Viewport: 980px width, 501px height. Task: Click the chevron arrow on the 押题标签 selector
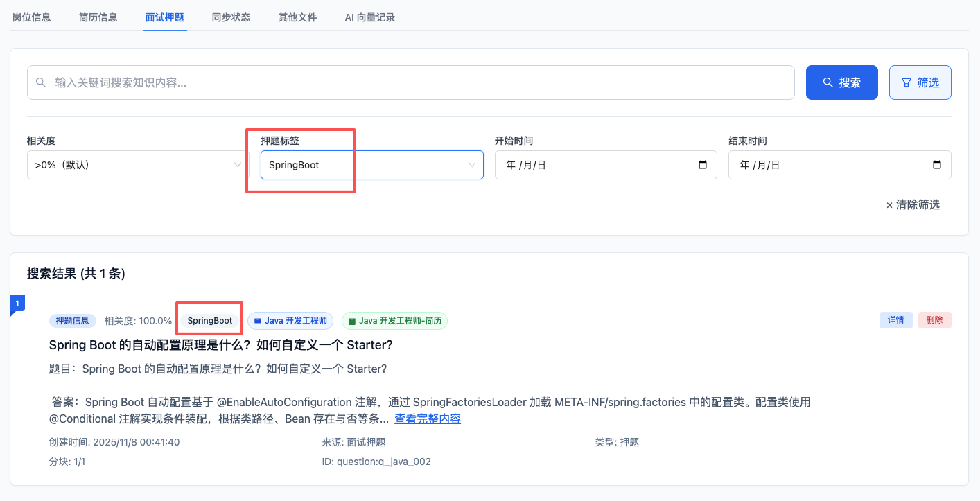473,165
